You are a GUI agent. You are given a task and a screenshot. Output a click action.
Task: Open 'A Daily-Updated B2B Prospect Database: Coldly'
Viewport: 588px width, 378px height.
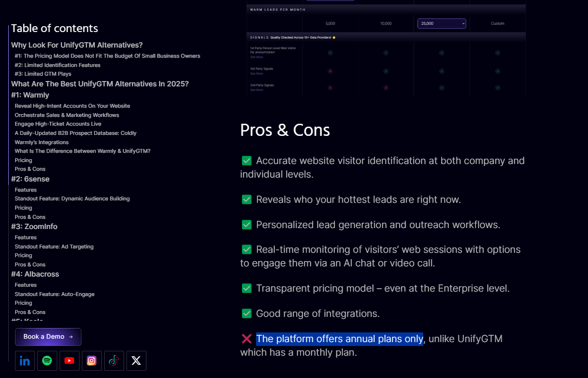coord(76,133)
